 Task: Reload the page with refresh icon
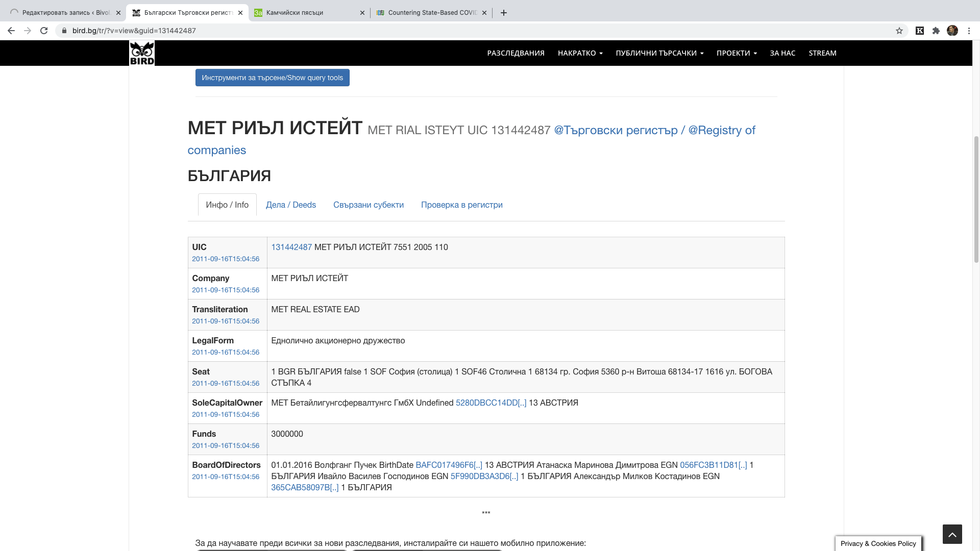click(44, 31)
